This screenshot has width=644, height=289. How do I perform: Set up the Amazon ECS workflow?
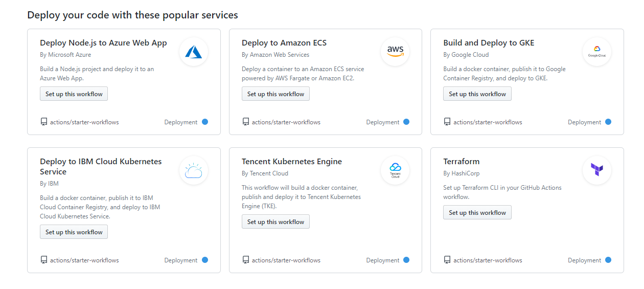pyautogui.click(x=275, y=94)
